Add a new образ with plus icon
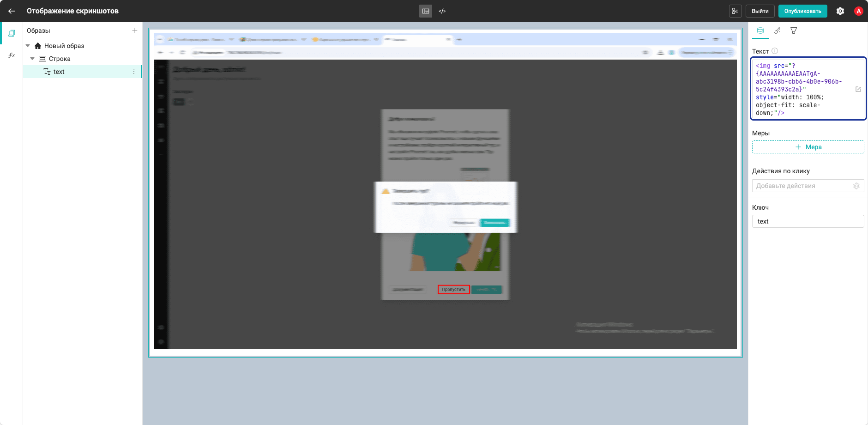The width and height of the screenshot is (868, 425). (135, 30)
